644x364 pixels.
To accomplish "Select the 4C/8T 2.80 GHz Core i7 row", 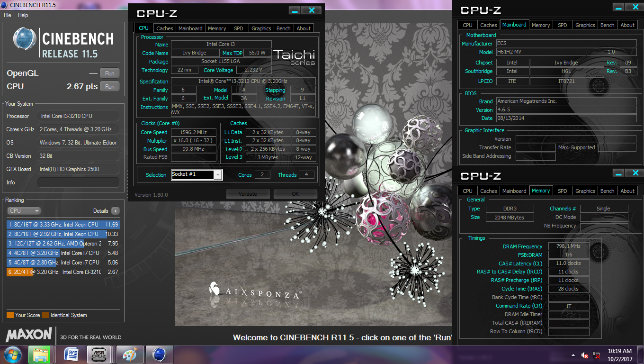I will coord(63,263).
